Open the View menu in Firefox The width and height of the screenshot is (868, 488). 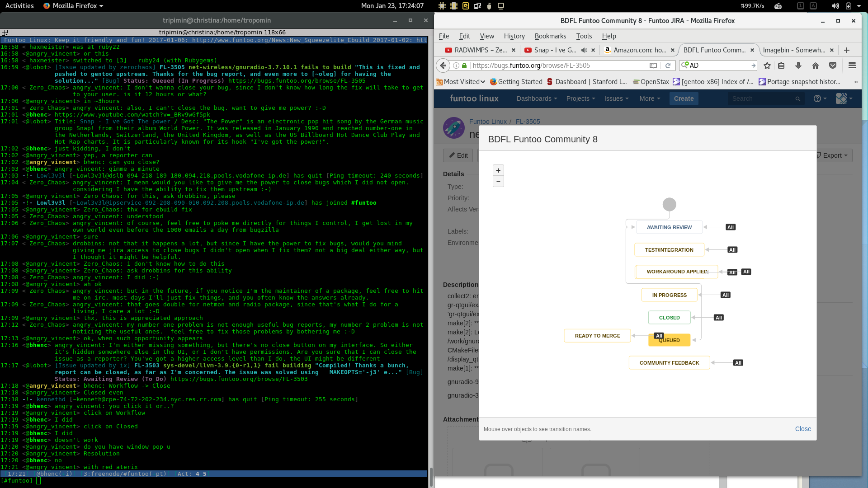487,36
